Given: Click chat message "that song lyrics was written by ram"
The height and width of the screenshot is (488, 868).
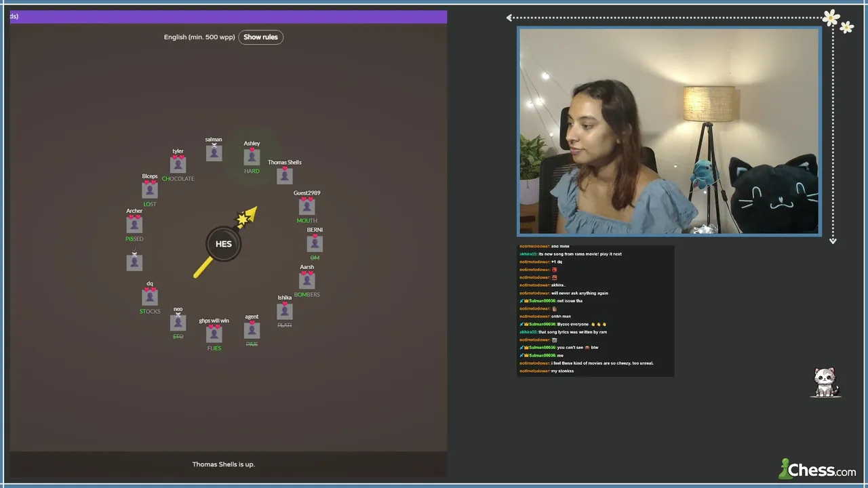Looking at the screenshot, I should [x=572, y=332].
